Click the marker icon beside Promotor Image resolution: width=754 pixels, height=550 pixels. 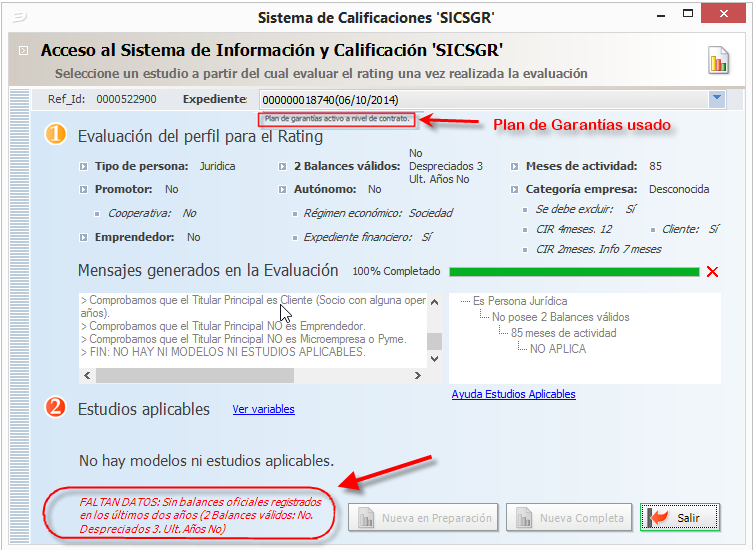point(84,189)
